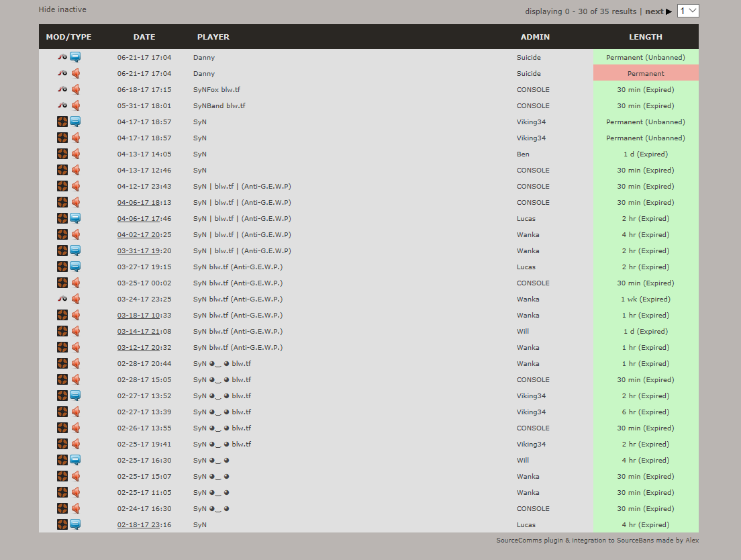The height and width of the screenshot is (560, 741).
Task: Click the mute speaker icon in the 04-13-17 12:46 row
Action: tap(76, 170)
